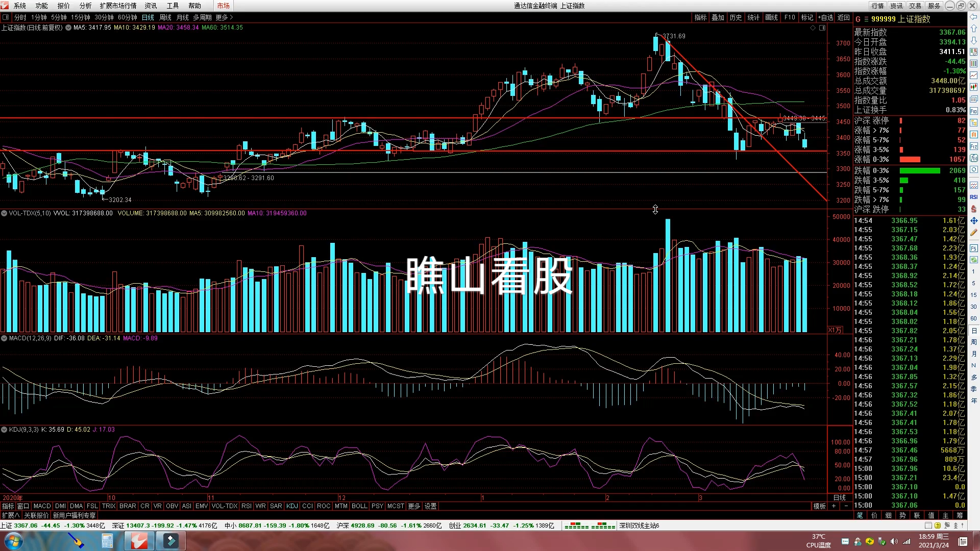Select the MACD indicator in bottom bar
980x551 pixels.
pyautogui.click(x=42, y=506)
